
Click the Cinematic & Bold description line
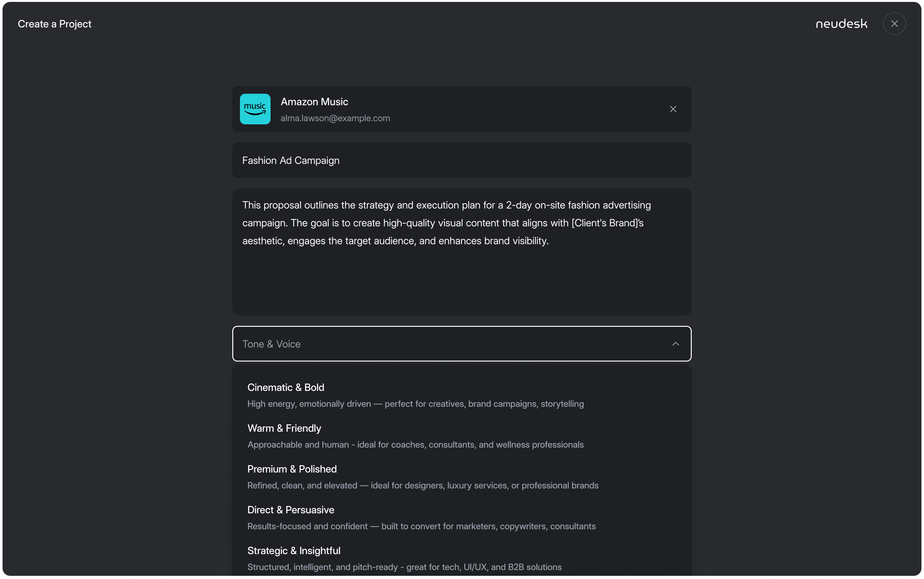coord(415,404)
